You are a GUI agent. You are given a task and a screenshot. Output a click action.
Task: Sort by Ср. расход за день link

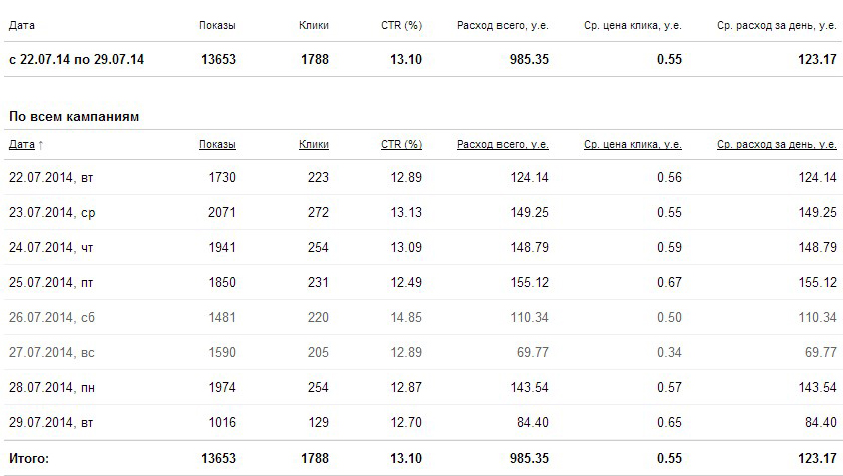[x=777, y=145]
